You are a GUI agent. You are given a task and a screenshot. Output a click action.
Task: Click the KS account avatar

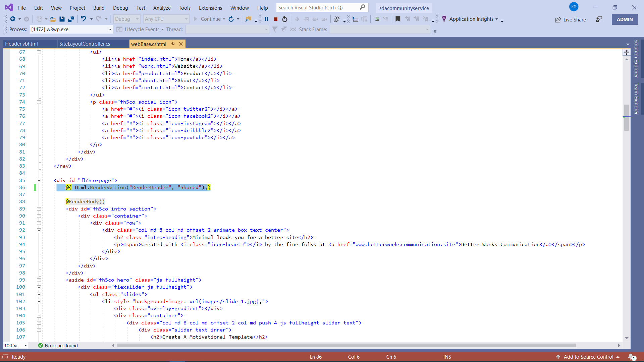pyautogui.click(x=574, y=7)
